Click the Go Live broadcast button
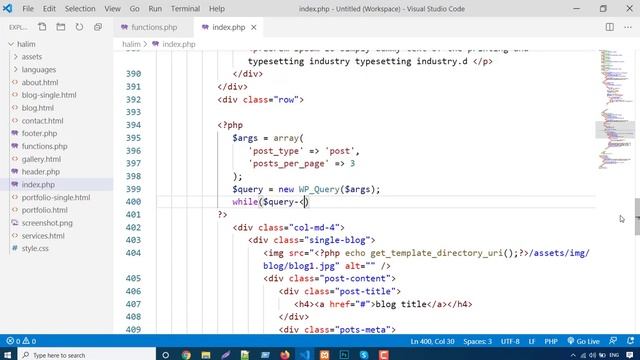This screenshot has width=640, height=360. tap(584, 341)
